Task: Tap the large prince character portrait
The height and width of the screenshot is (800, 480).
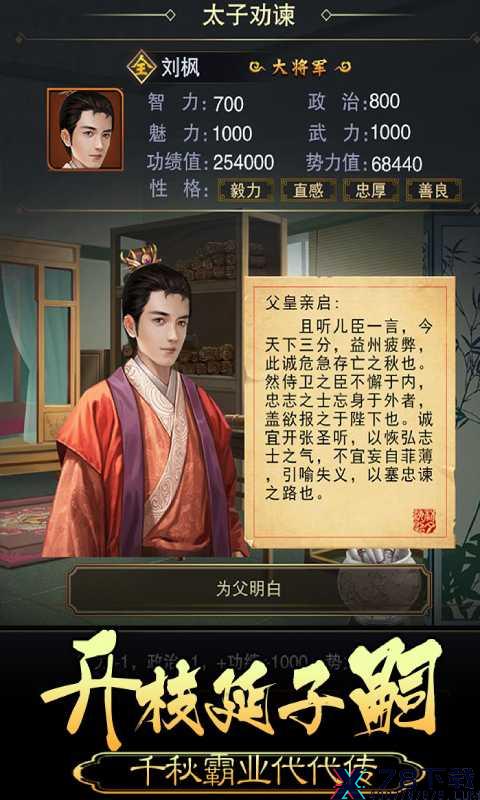Action: (144, 408)
